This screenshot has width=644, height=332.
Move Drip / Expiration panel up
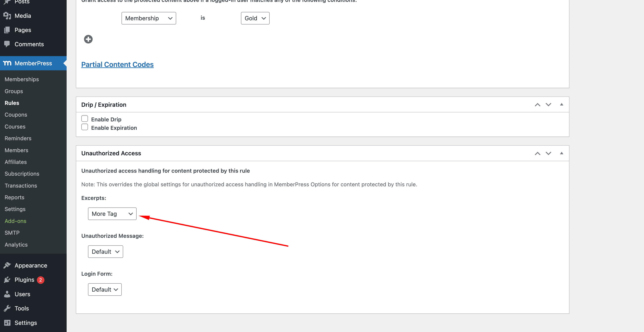click(x=538, y=105)
